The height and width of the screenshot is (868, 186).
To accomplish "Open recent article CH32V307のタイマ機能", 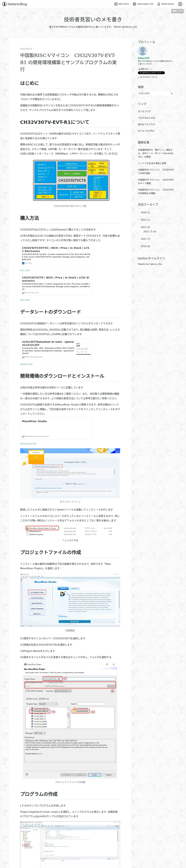I will point(156,181).
